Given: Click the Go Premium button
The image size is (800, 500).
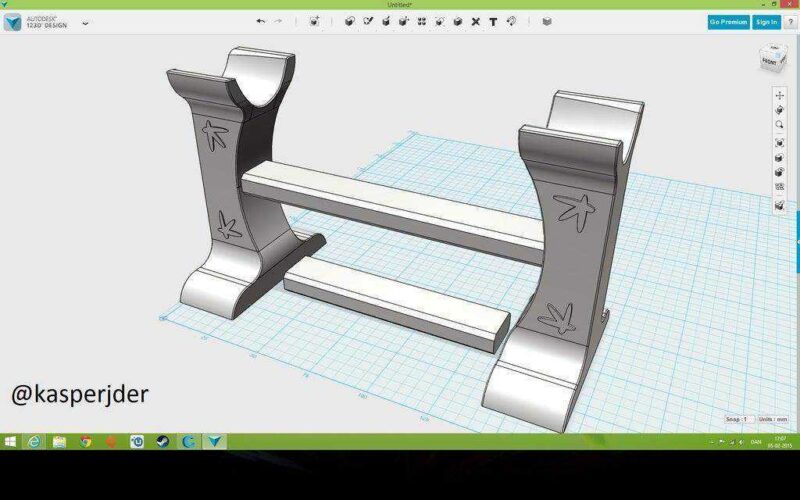Looking at the screenshot, I should [x=728, y=22].
